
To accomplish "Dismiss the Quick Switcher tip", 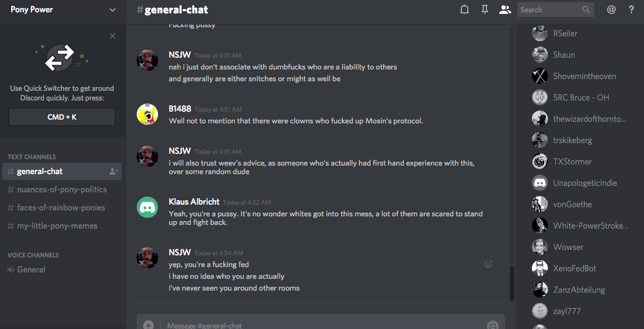I will [x=113, y=36].
